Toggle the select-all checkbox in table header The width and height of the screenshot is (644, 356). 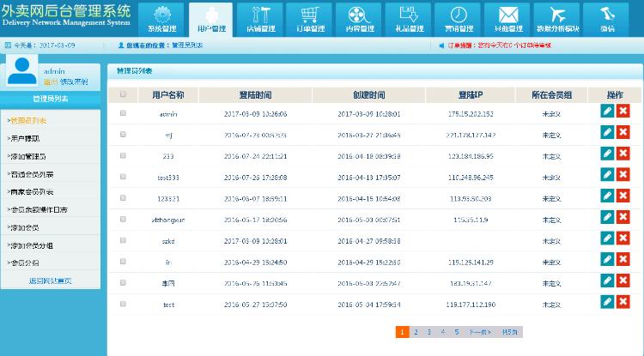pyautogui.click(x=123, y=94)
